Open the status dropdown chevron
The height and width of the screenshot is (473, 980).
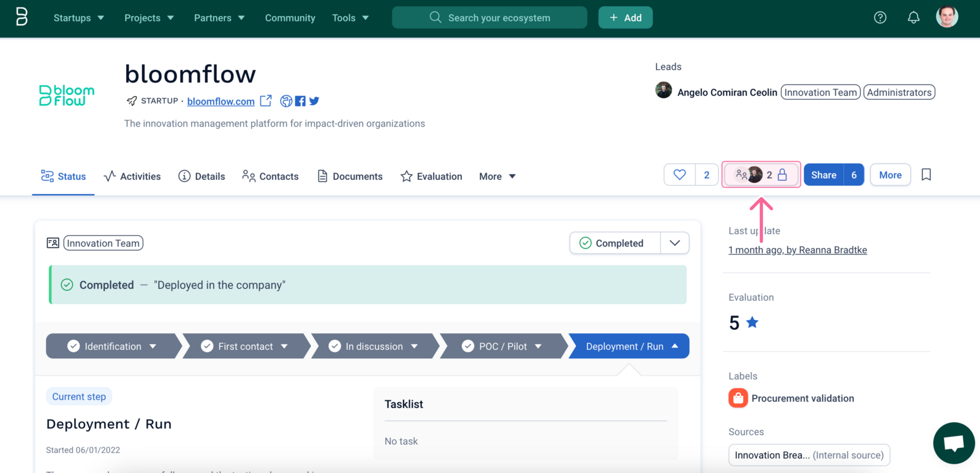[x=675, y=243]
